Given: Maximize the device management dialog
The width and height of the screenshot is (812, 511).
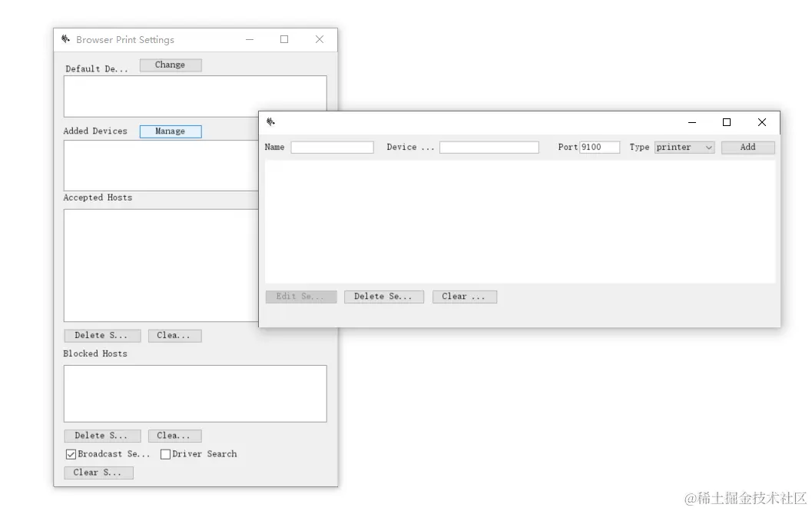Looking at the screenshot, I should pos(727,122).
